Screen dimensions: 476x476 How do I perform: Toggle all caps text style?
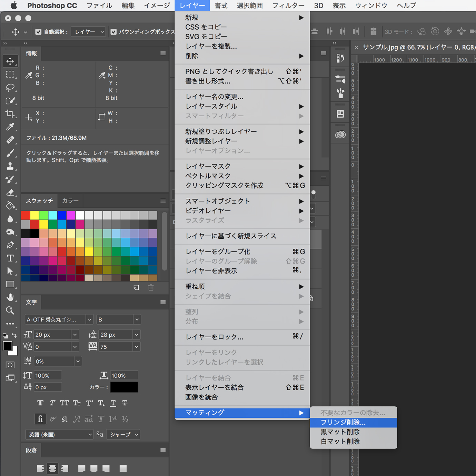pyautogui.click(x=65, y=403)
